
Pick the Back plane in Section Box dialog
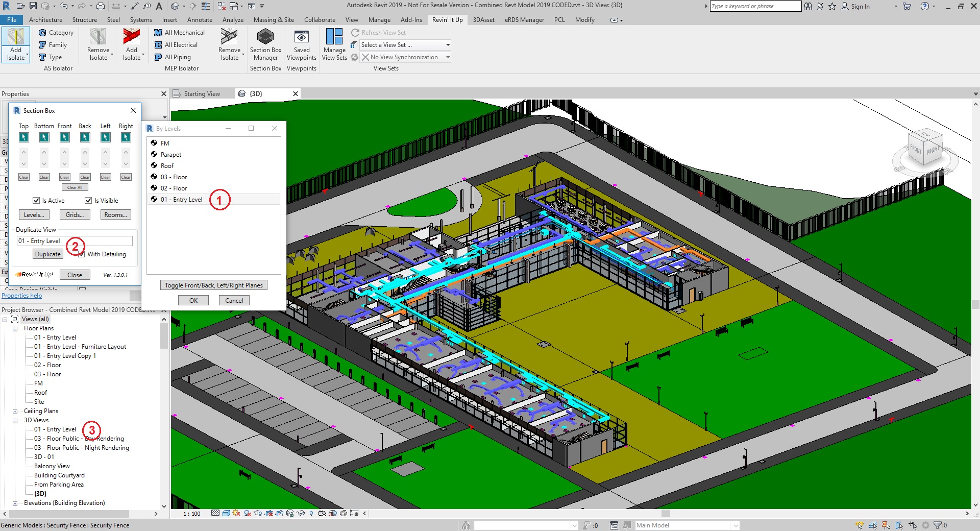point(85,137)
